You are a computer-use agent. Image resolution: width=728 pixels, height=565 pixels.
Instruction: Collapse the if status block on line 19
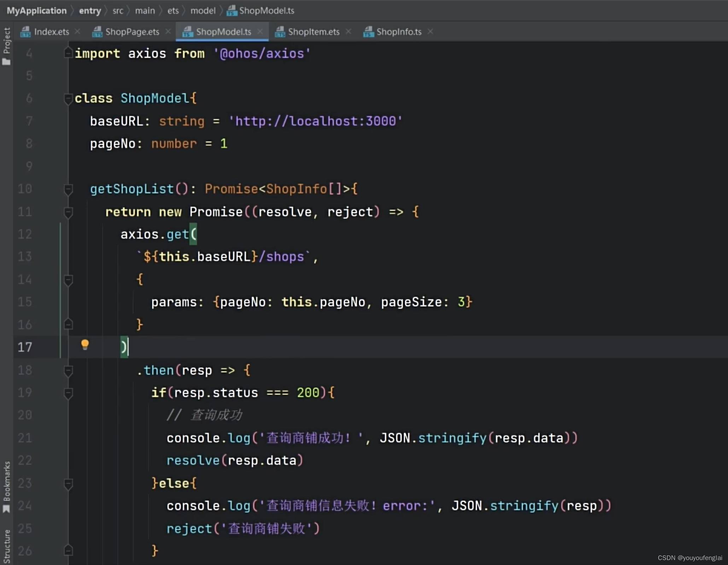[68, 393]
